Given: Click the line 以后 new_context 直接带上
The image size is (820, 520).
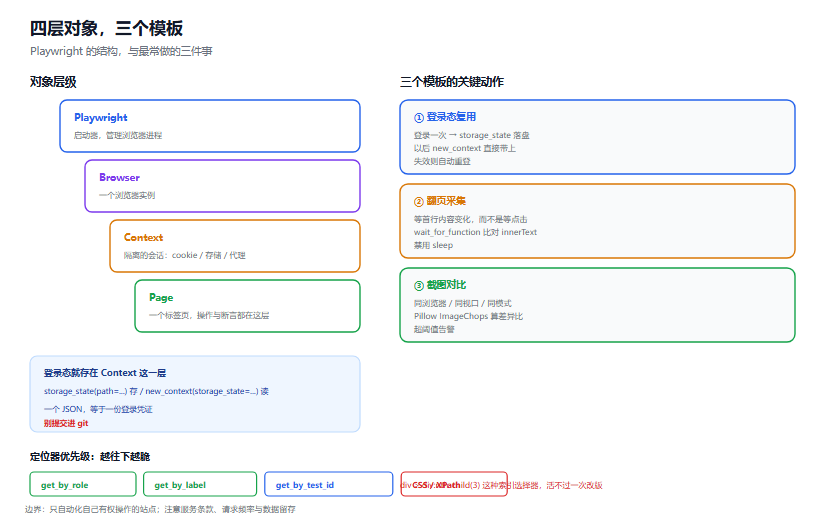Looking at the screenshot, I should point(465,149).
